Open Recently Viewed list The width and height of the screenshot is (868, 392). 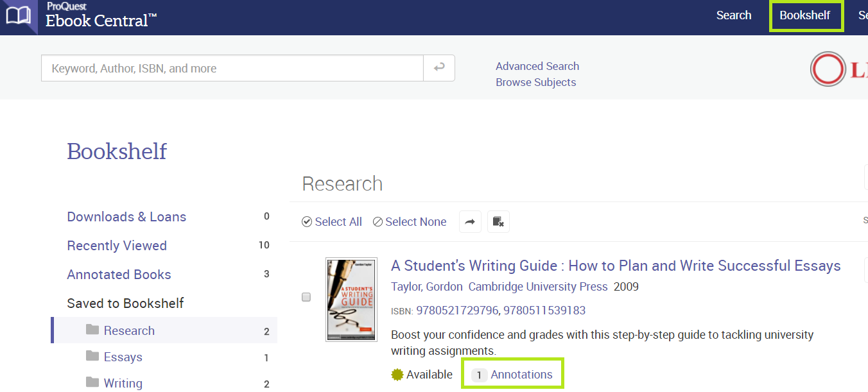117,246
